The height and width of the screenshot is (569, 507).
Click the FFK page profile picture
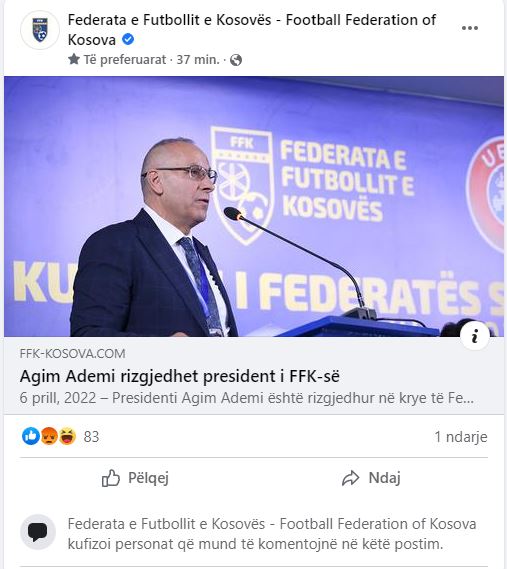tap(40, 30)
